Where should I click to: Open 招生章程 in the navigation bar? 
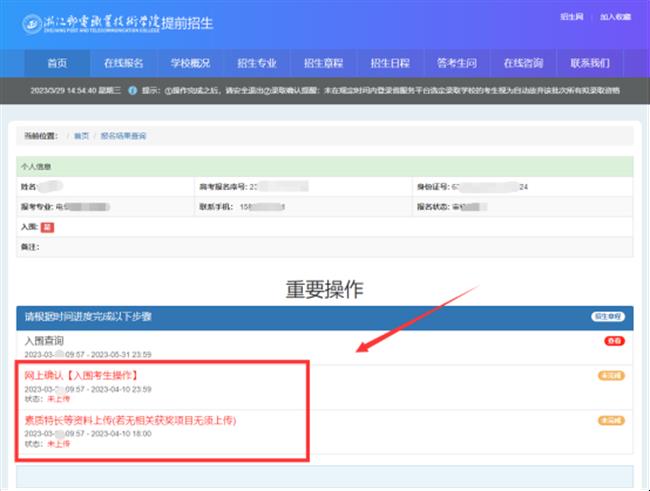[x=324, y=63]
